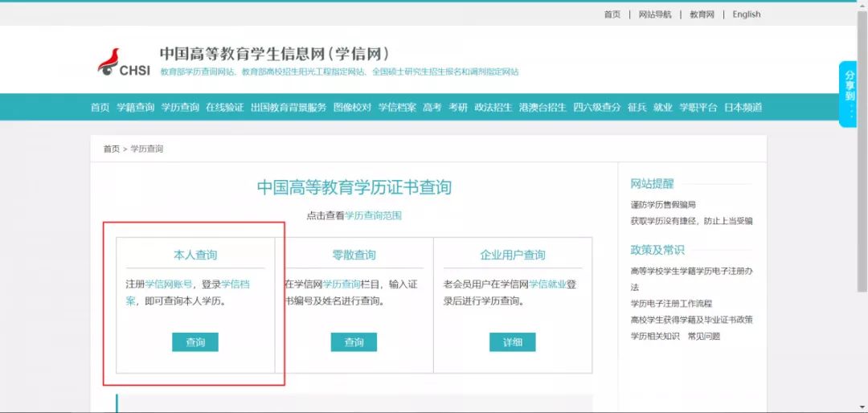Click the 政策及常识 sidebar heading
Viewport: 868px width, 413px height.
(x=657, y=250)
